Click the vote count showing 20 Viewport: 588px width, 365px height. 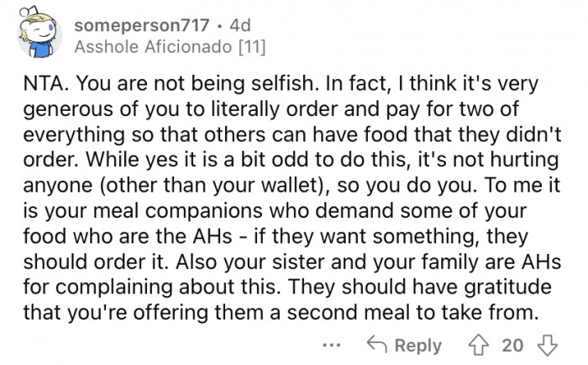pos(512,345)
